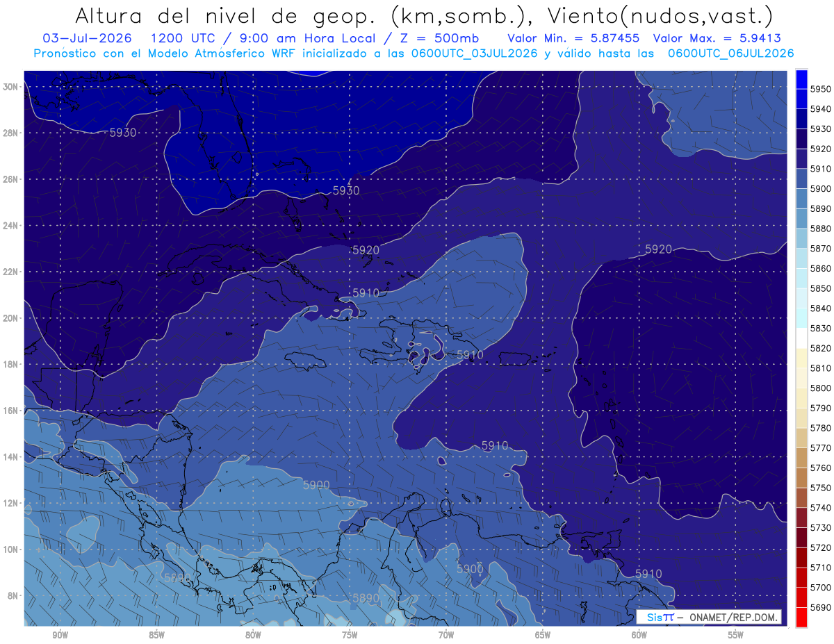The width and height of the screenshot is (834, 644).
Task: Click the latitude axis label 14N
Action: pos(10,457)
